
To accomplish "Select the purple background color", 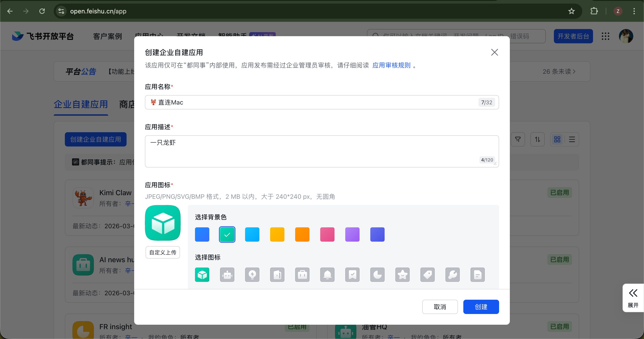I will [352, 234].
